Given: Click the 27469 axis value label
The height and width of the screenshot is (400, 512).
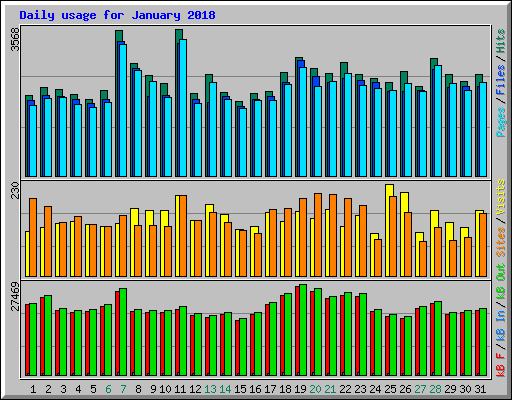Looking at the screenshot, I should click(15, 296).
